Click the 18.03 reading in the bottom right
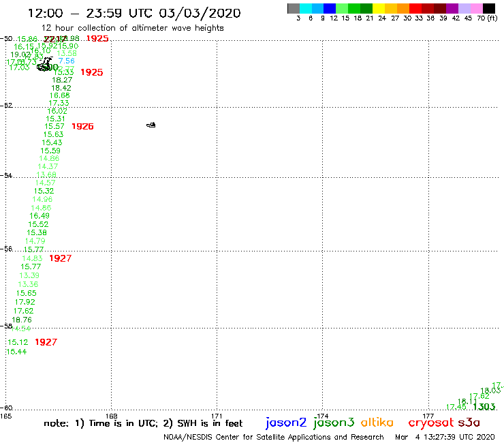504x443 pixels. [x=490, y=391]
